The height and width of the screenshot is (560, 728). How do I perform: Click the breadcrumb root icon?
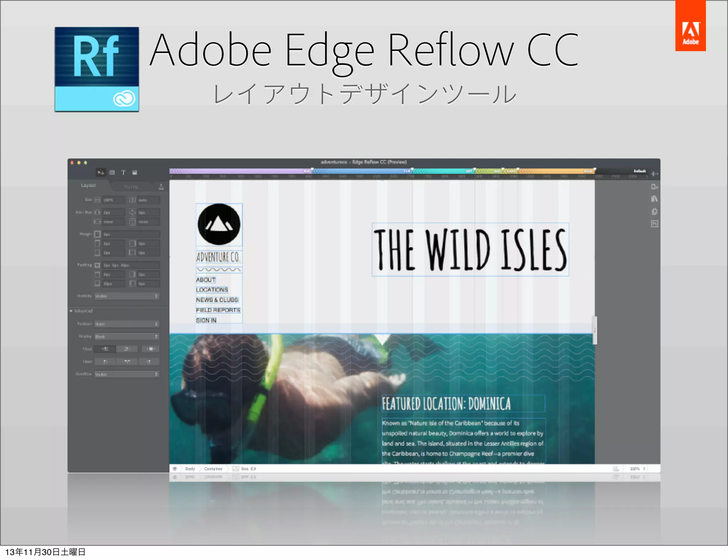tap(175, 469)
